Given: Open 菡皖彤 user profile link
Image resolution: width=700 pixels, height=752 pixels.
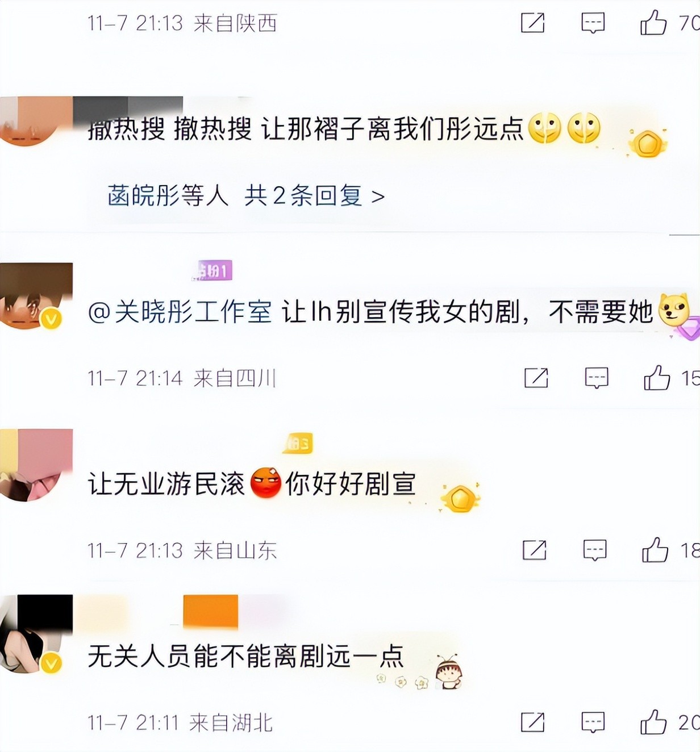Looking at the screenshot, I should pos(144,196).
